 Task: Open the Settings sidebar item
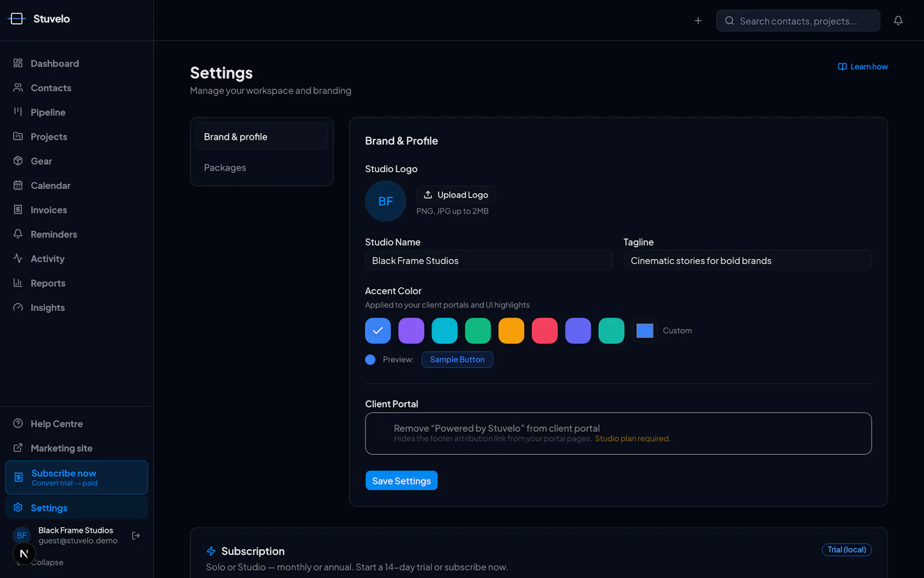tap(77, 508)
